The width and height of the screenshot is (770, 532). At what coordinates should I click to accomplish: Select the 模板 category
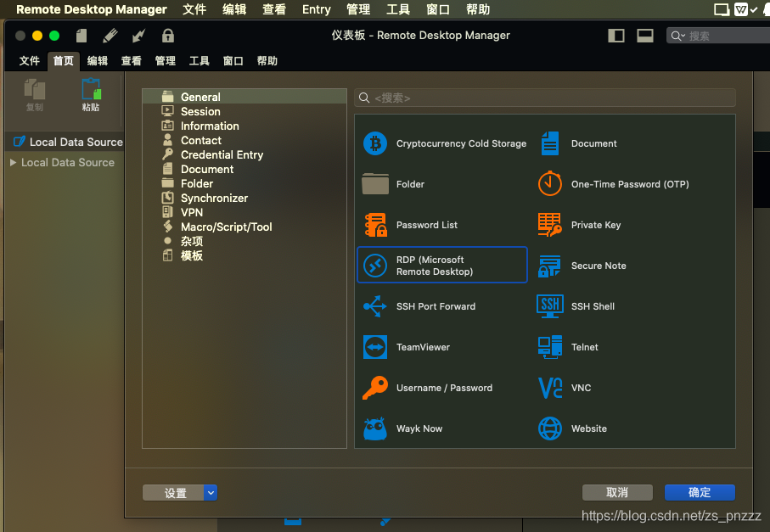[x=244, y=255]
